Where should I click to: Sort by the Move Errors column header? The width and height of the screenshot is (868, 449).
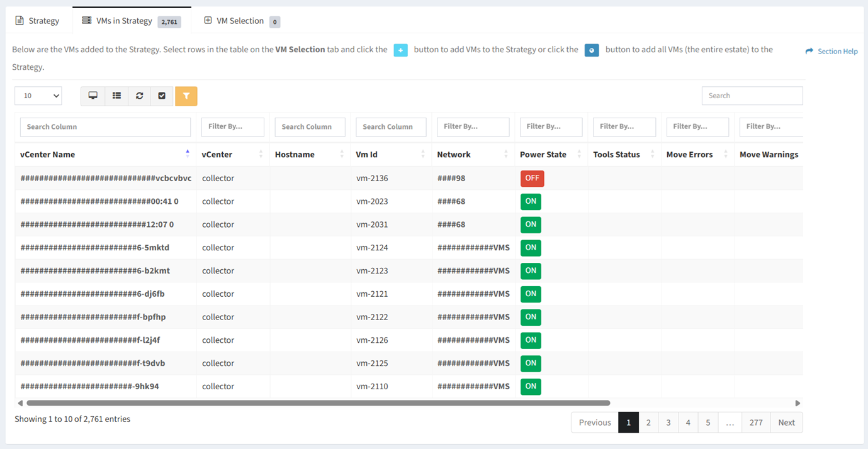tap(697, 154)
